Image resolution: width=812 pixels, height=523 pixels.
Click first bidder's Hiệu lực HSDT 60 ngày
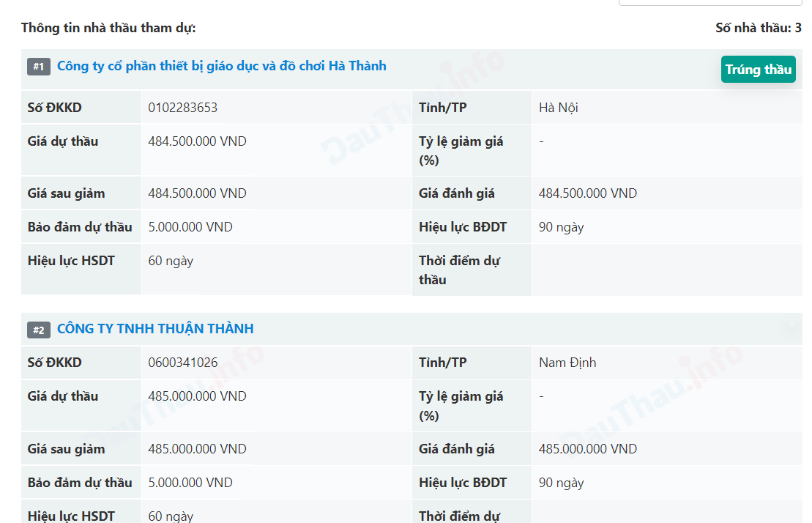coord(171,261)
